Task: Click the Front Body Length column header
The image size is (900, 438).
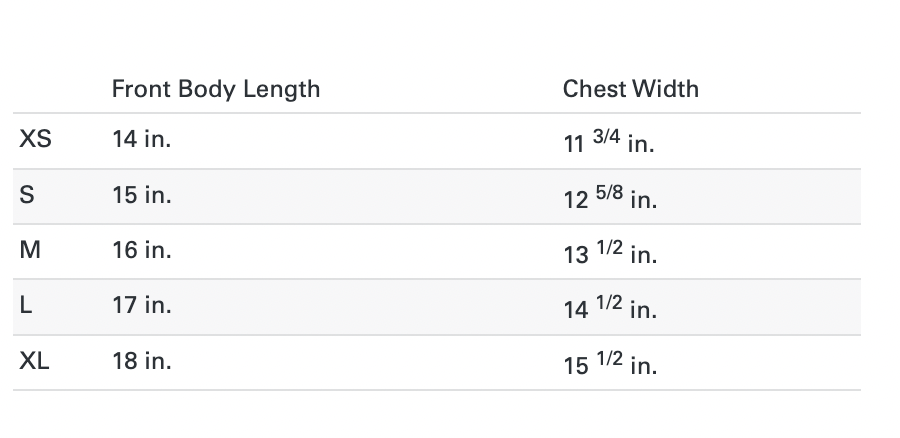Action: (x=216, y=89)
